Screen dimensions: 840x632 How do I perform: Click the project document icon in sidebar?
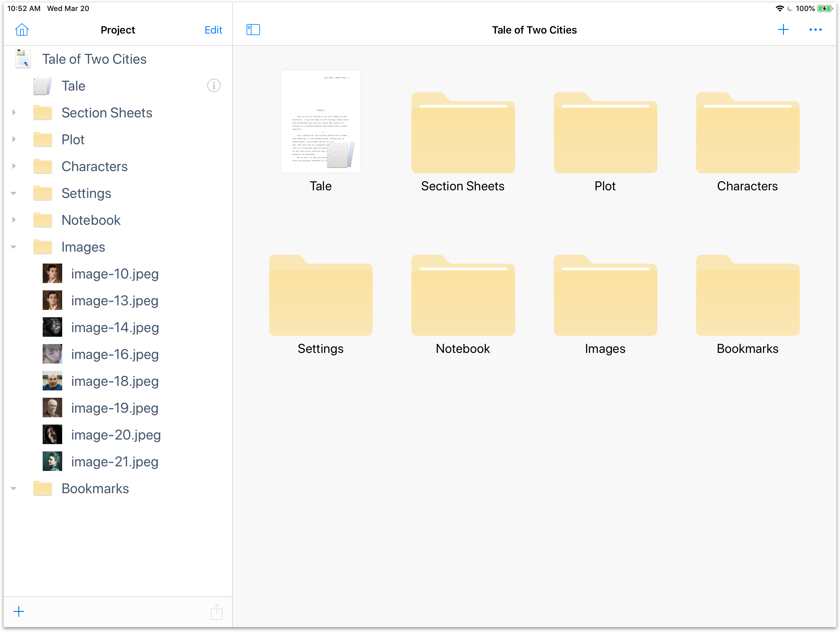(x=23, y=59)
